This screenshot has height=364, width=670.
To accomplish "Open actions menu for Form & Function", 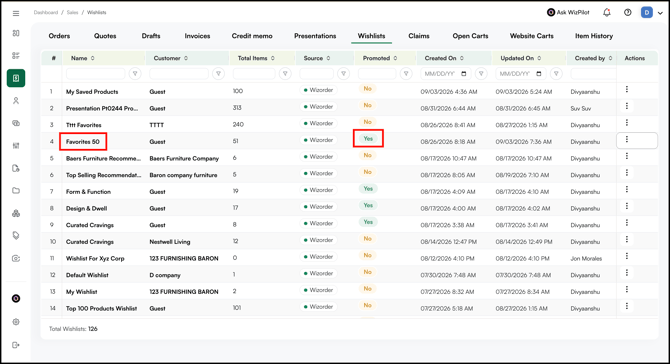I will 627,189.
